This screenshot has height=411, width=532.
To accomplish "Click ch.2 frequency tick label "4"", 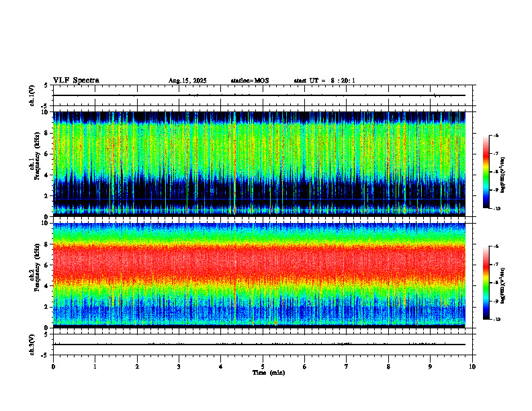I will (x=47, y=286).
